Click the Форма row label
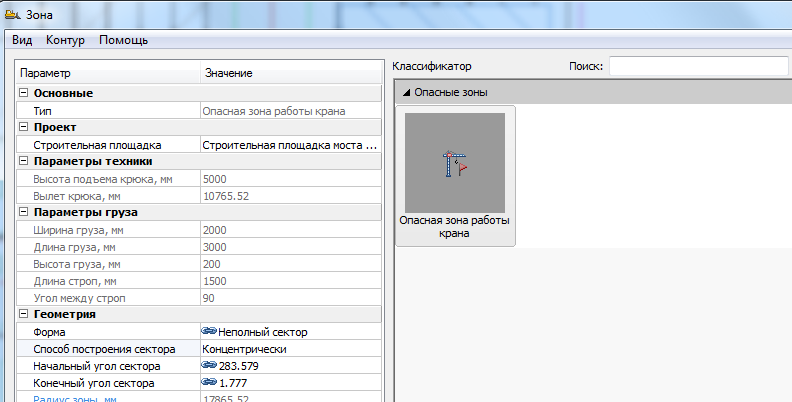Image resolution: width=792 pixels, height=402 pixels. coord(50,332)
